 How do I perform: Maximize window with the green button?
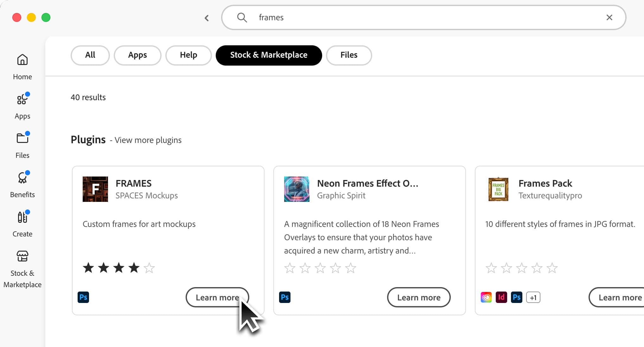coord(46,17)
